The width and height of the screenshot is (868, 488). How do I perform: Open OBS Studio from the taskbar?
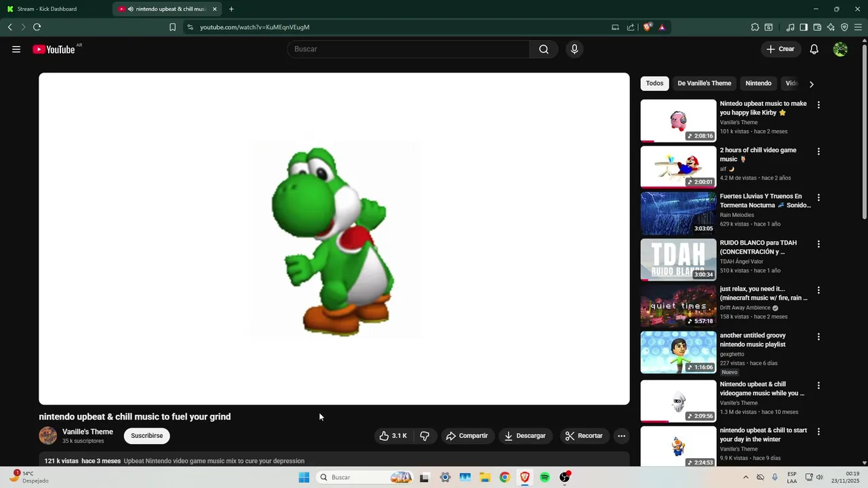point(565,477)
